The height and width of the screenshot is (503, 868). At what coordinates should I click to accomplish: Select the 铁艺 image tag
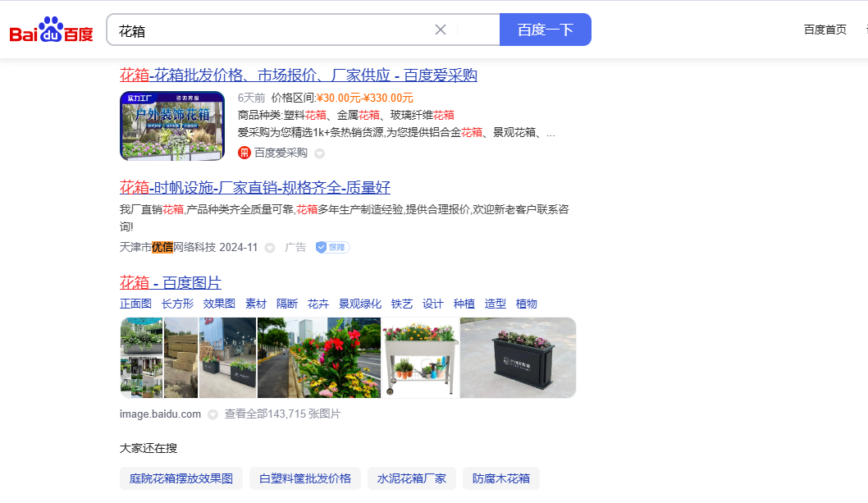(x=402, y=304)
